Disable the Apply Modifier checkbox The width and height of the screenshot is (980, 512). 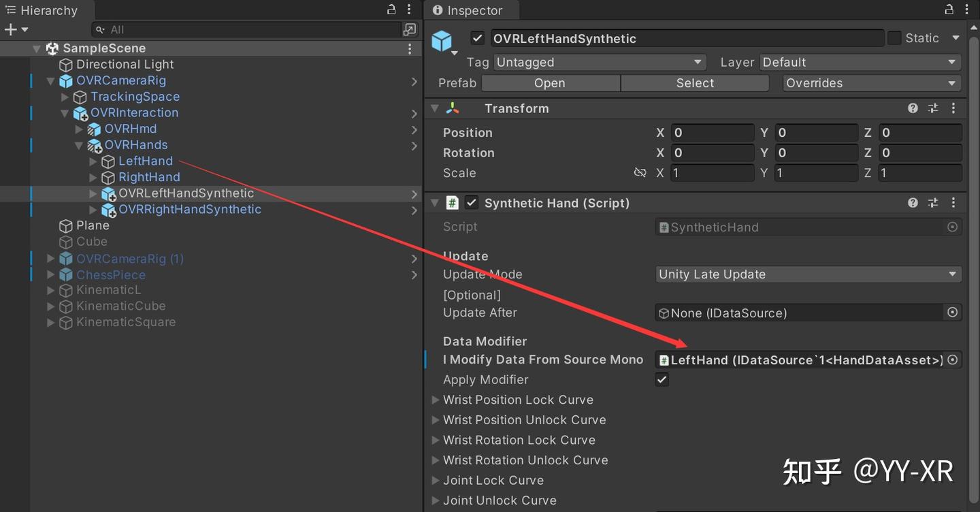661,379
